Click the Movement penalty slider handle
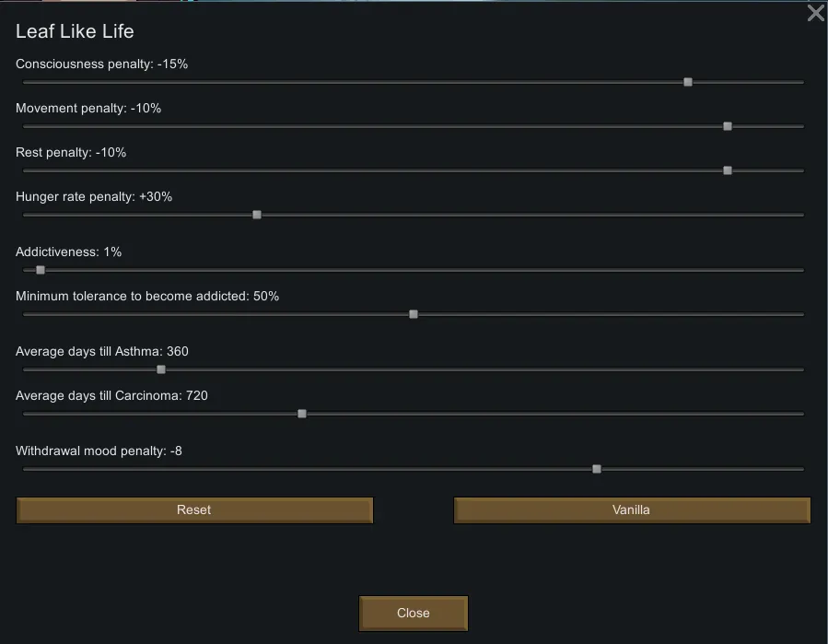Screen dimensions: 828x644 point(728,126)
